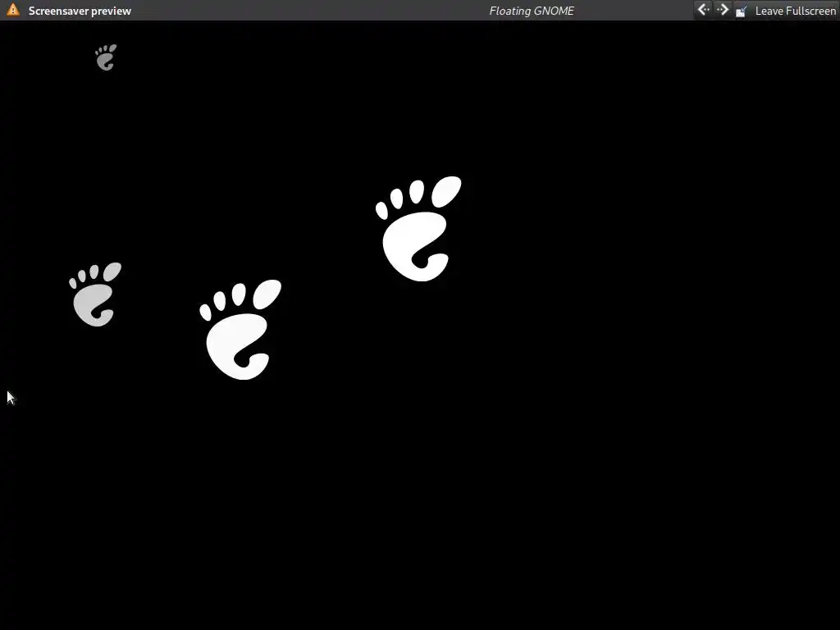
Task: Click the warning triangle icon
Action: (13, 10)
